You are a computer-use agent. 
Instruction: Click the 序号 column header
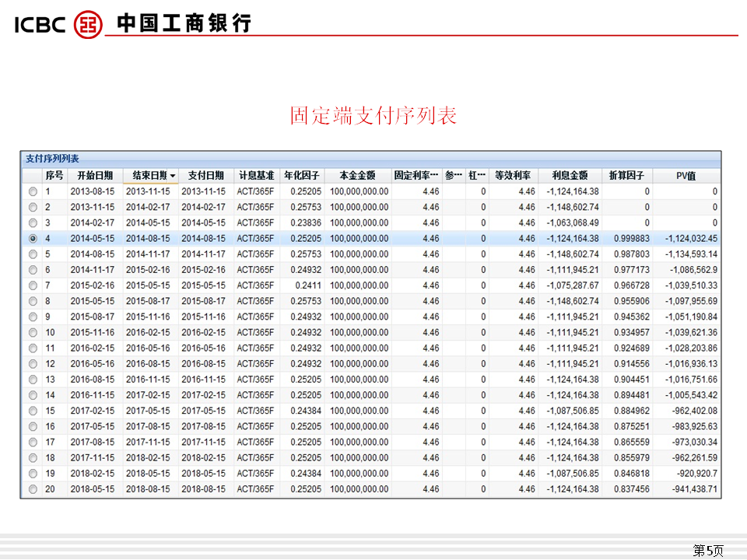tap(54, 176)
